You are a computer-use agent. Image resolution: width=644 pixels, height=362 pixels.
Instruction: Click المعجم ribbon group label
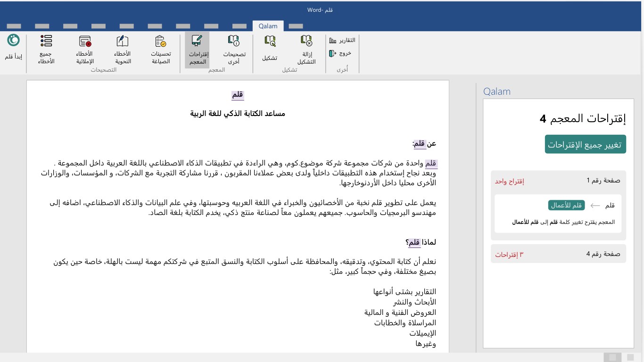pos(216,70)
